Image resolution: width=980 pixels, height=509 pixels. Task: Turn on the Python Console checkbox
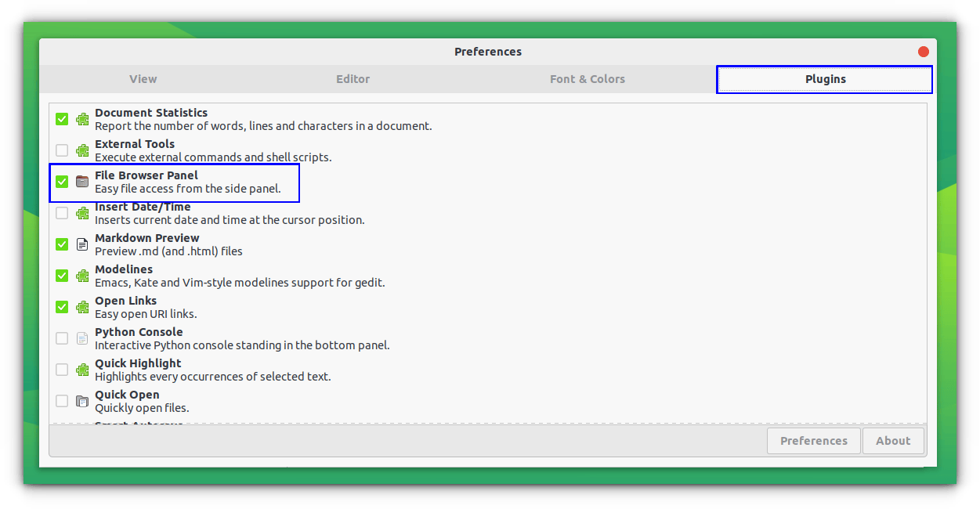point(62,338)
